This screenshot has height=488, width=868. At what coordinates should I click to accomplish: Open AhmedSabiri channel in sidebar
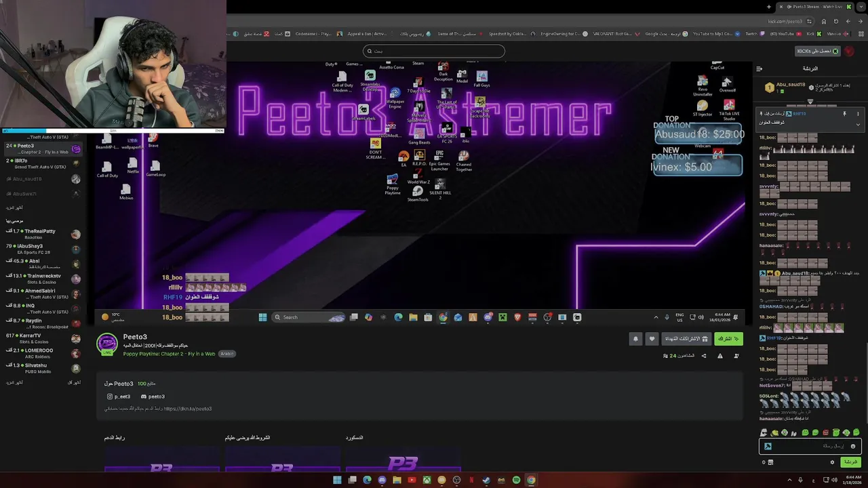[x=43, y=293]
